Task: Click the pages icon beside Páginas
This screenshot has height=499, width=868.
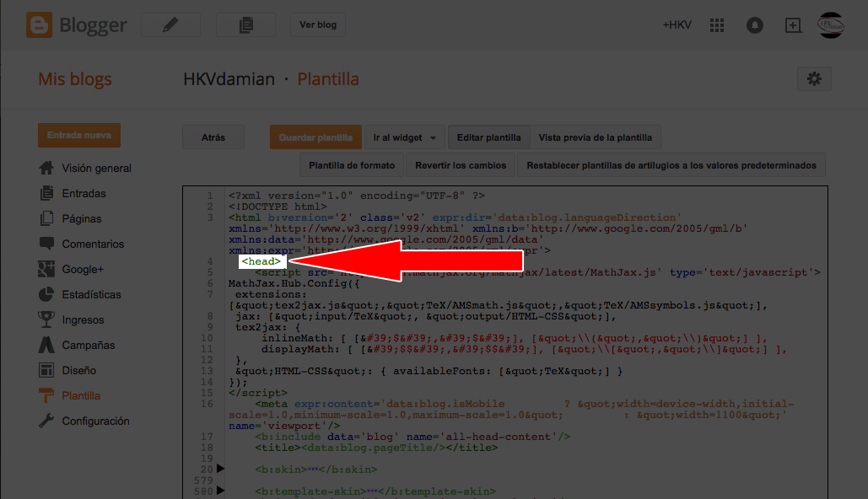Action: (46, 218)
